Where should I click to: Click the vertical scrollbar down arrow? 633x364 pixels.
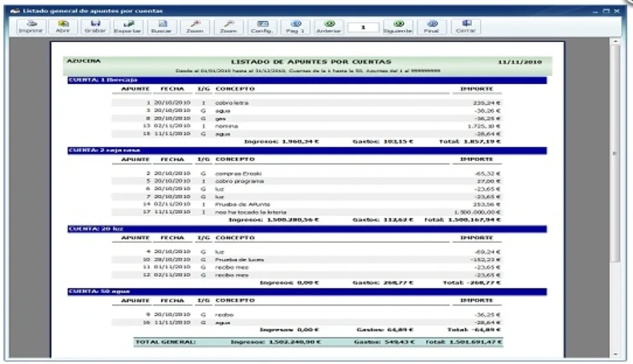pos(615,354)
